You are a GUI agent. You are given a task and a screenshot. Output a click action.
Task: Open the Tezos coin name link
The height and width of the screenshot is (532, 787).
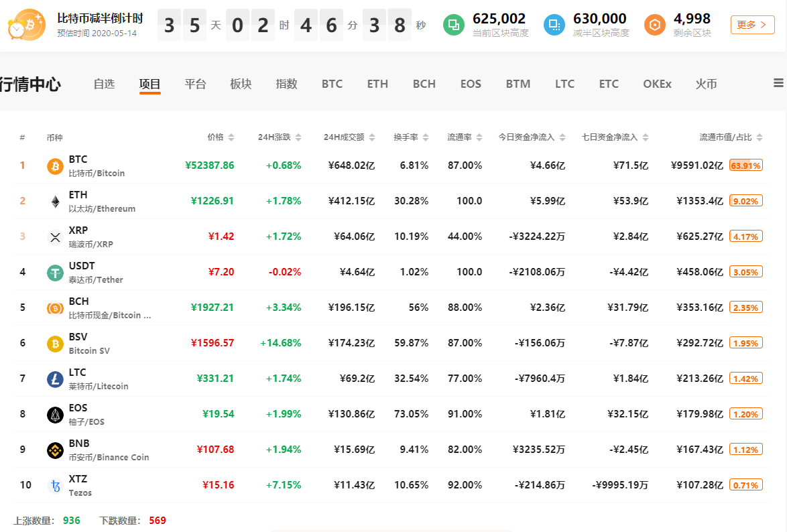tap(80, 493)
